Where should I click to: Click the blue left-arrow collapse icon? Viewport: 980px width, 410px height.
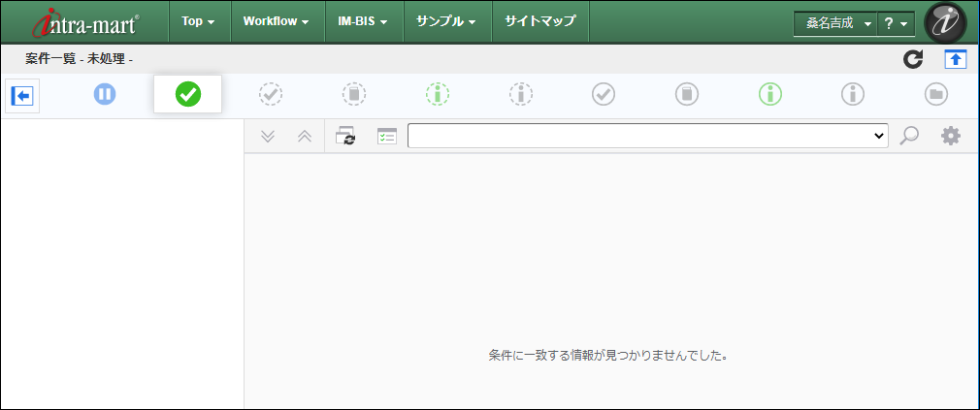click(22, 96)
